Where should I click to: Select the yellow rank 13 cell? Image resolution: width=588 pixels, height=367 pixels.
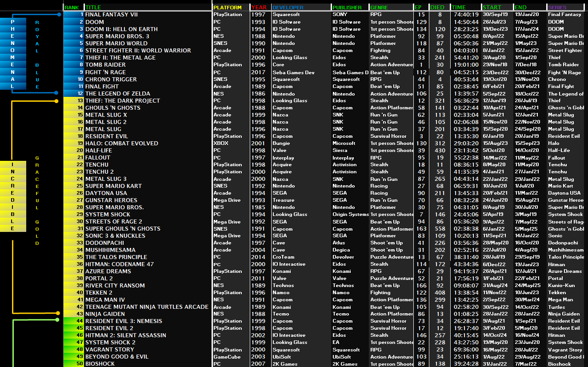point(74,101)
